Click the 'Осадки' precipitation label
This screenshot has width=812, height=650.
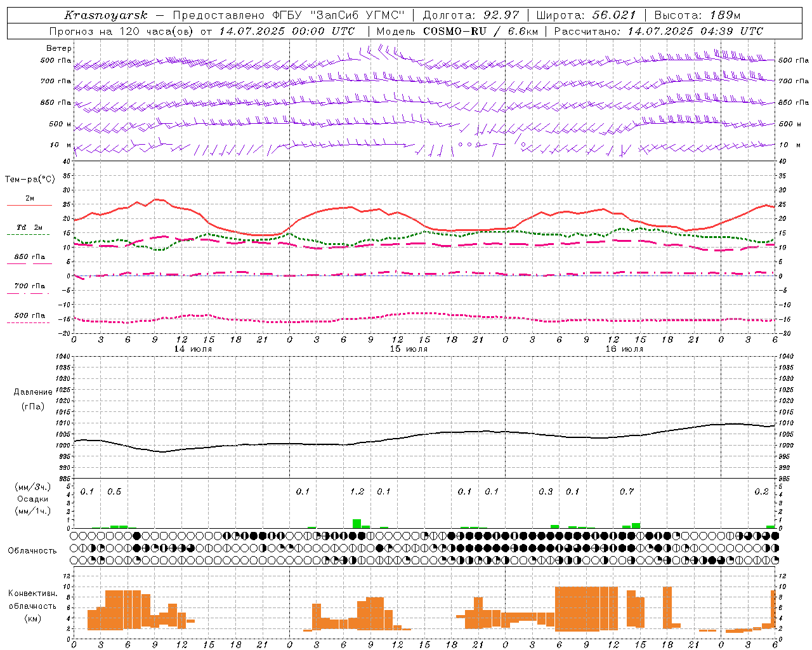click(x=33, y=499)
